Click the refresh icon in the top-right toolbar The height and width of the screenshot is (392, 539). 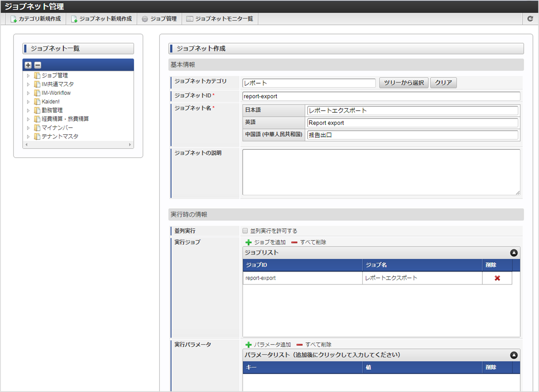pyautogui.click(x=530, y=19)
